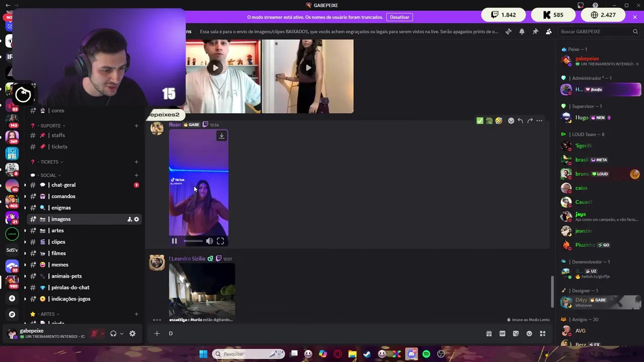Open user settings gear

pos(132,333)
